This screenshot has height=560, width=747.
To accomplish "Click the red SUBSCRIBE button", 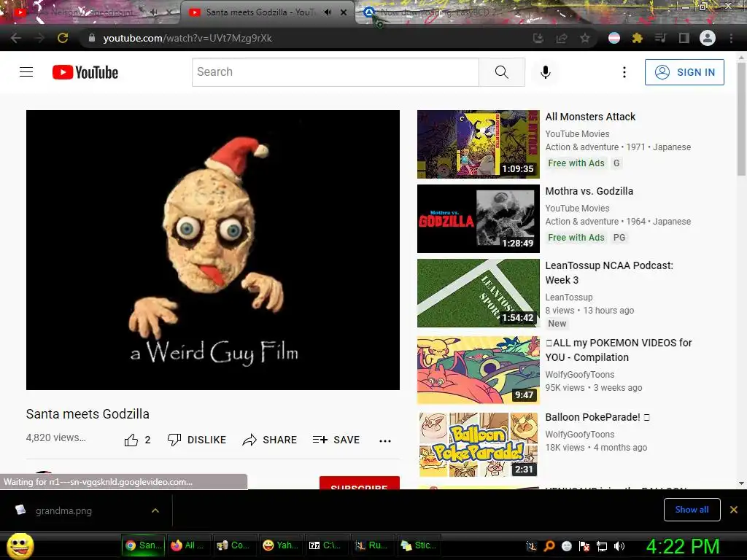I will coord(359,483).
